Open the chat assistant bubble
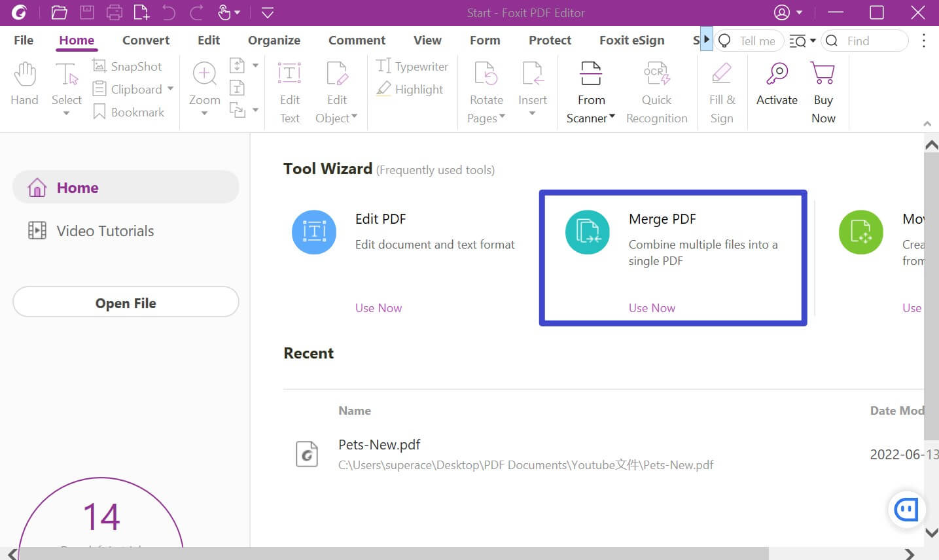This screenshot has width=939, height=560. pos(906,510)
